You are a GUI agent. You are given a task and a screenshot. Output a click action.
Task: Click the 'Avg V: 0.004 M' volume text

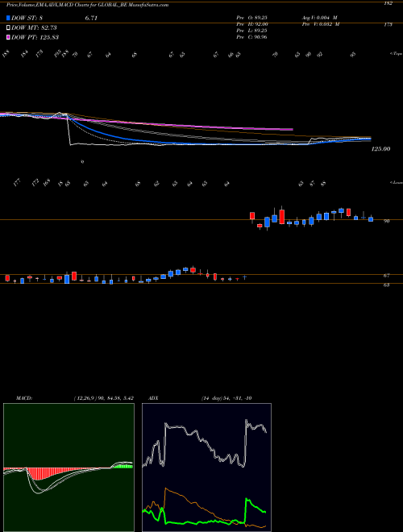point(319,18)
